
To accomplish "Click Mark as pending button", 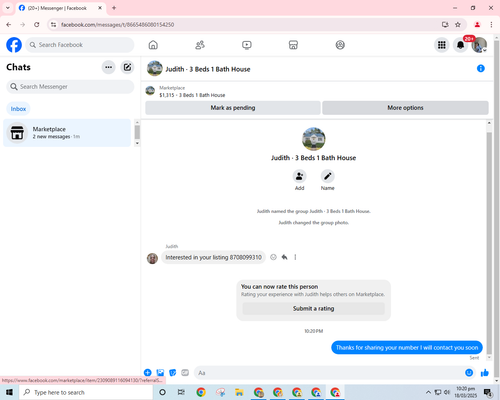I will (x=233, y=108).
